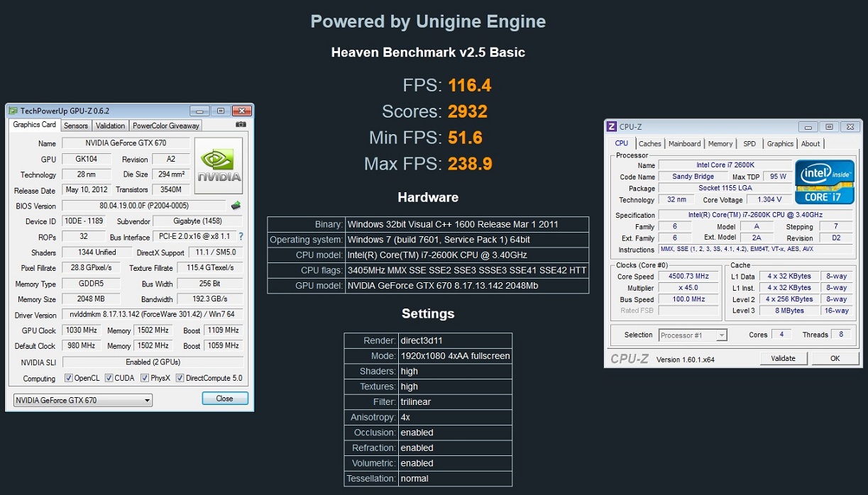Open the Sensors tab in GPU-Z
This screenshot has height=495, width=868.
click(x=76, y=126)
